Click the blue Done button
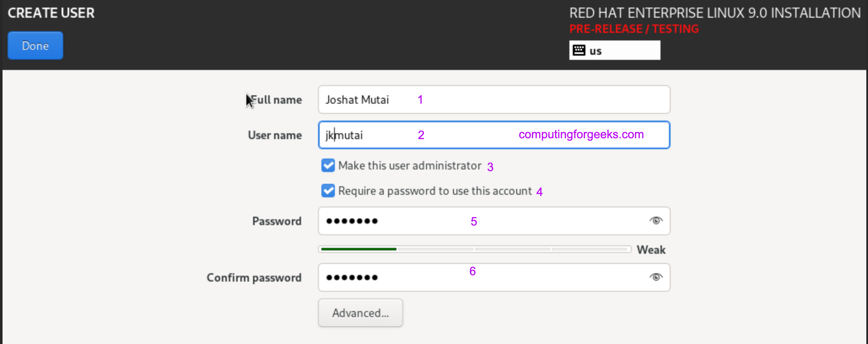Image resolution: width=868 pixels, height=344 pixels. pyautogui.click(x=35, y=46)
